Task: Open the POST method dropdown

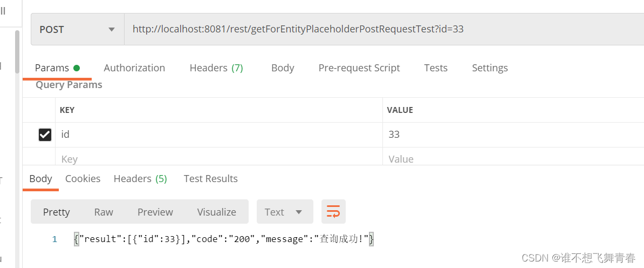Action: click(78, 29)
